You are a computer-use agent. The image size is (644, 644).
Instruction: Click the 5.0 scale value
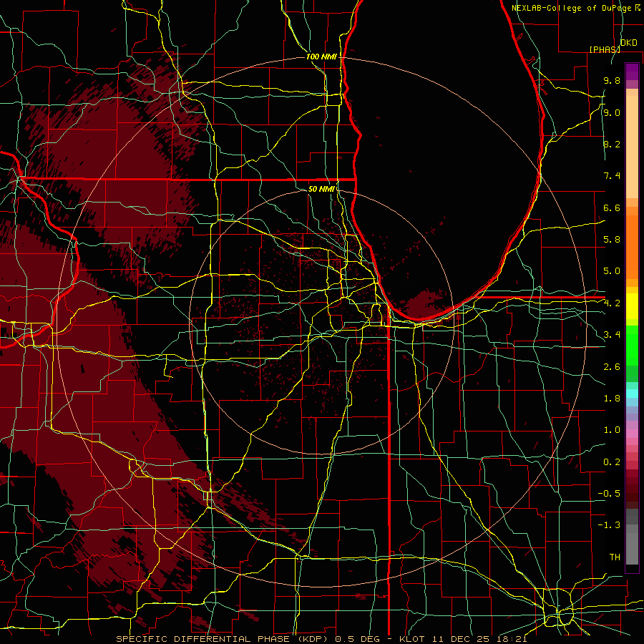[612, 271]
